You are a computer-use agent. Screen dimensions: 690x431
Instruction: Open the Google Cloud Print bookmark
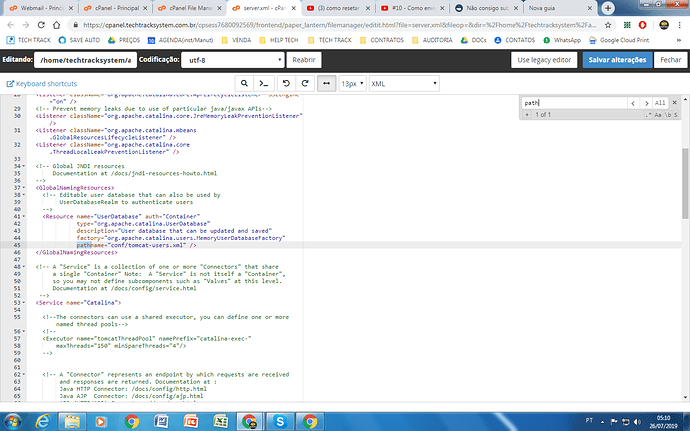tap(619, 40)
